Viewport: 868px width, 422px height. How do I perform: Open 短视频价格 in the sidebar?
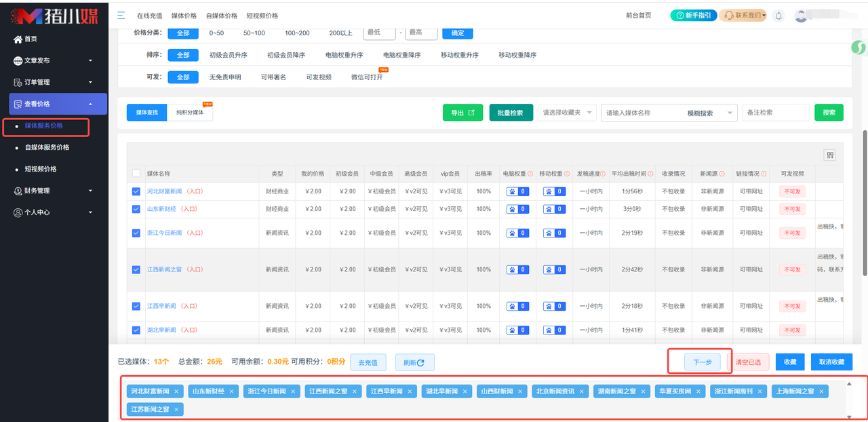point(41,169)
